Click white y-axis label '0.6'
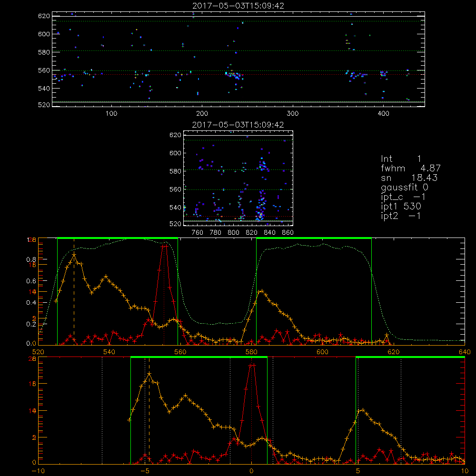The height and width of the screenshot is (476, 476). click(x=31, y=281)
